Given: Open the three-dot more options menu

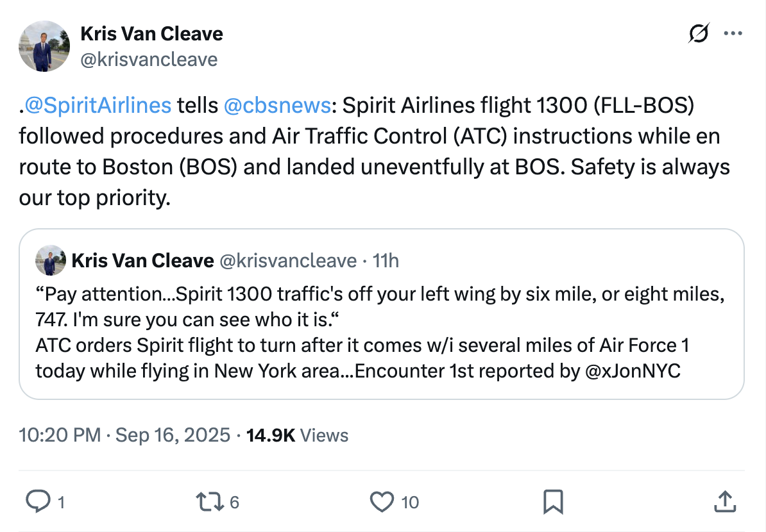Looking at the screenshot, I should (x=733, y=33).
